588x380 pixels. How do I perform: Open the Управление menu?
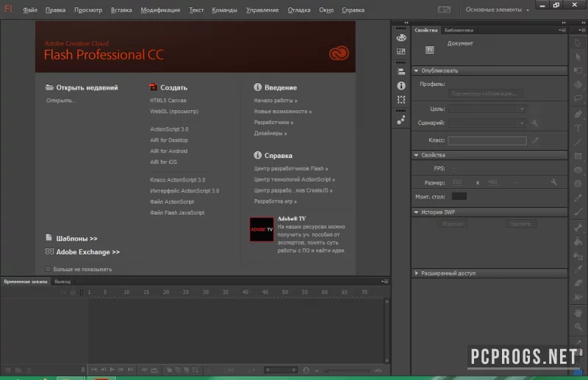(x=262, y=10)
